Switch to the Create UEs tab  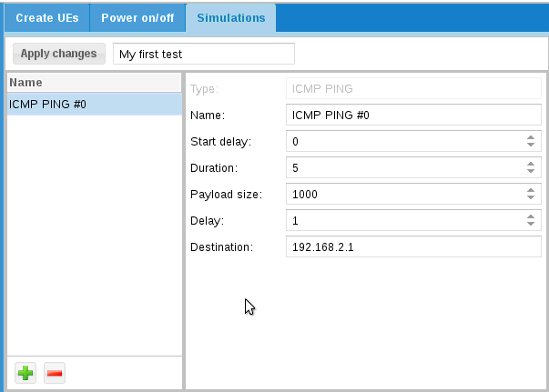coord(47,17)
